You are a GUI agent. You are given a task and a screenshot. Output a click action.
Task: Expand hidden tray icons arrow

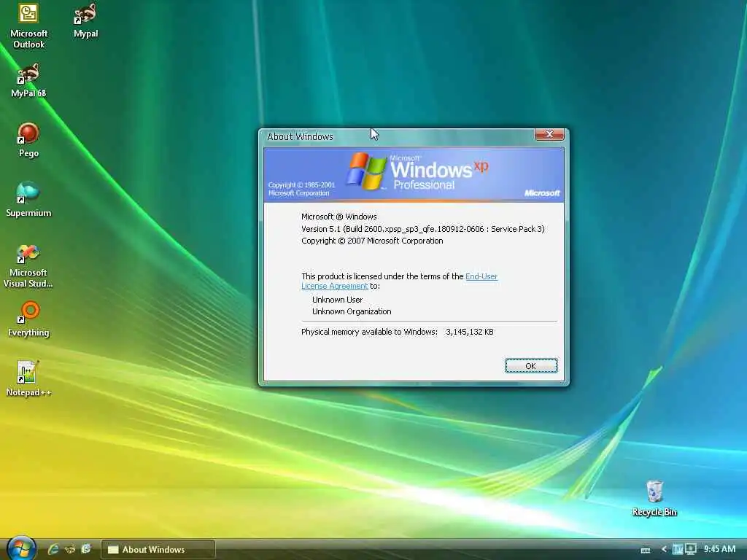pos(664,550)
